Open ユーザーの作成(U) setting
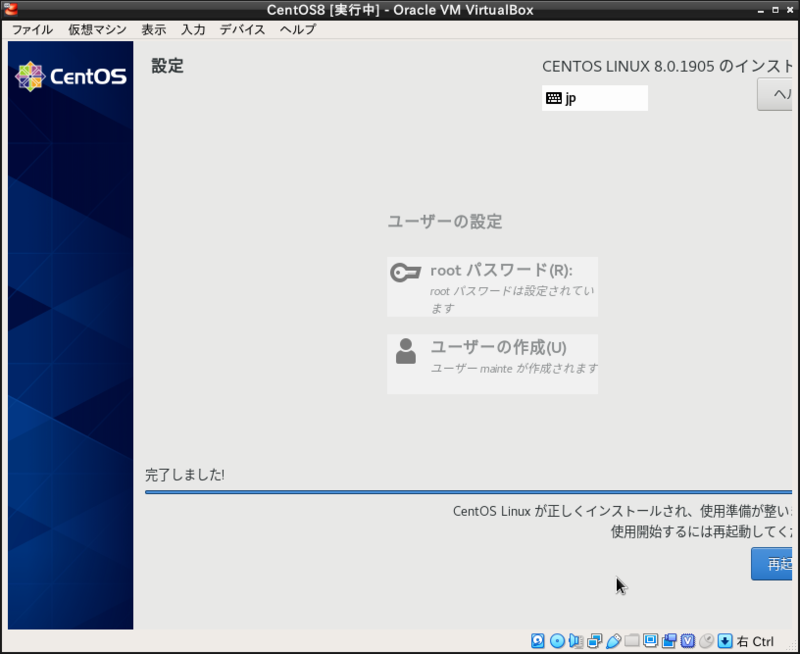The width and height of the screenshot is (800, 654). (492, 364)
